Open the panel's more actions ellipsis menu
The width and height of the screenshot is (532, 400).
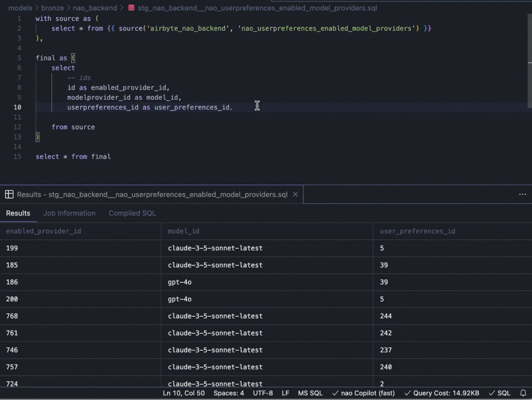(522, 194)
